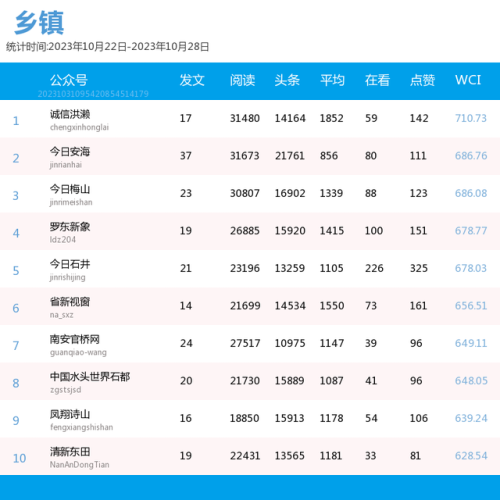
Task: Select account name 南安官桥网
Action: (x=75, y=339)
